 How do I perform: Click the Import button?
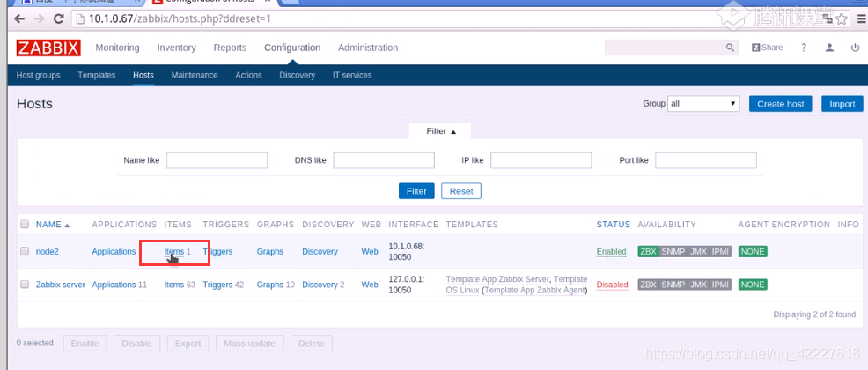[842, 104]
